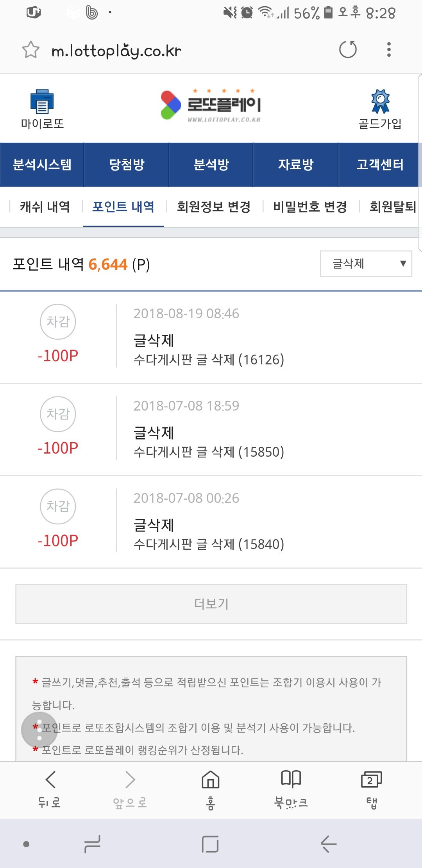Open the 비밀번호 변경 tab

[310, 207]
